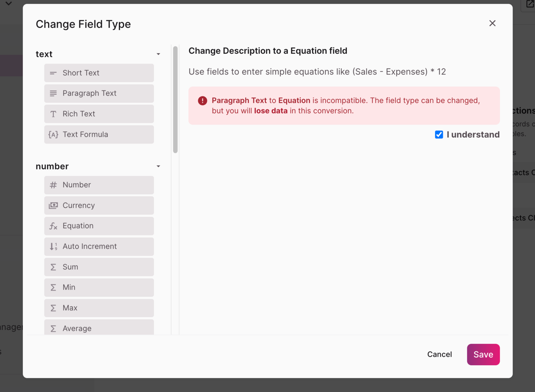The width and height of the screenshot is (535, 392).
Task: Select the Min field type
Action: (99, 287)
